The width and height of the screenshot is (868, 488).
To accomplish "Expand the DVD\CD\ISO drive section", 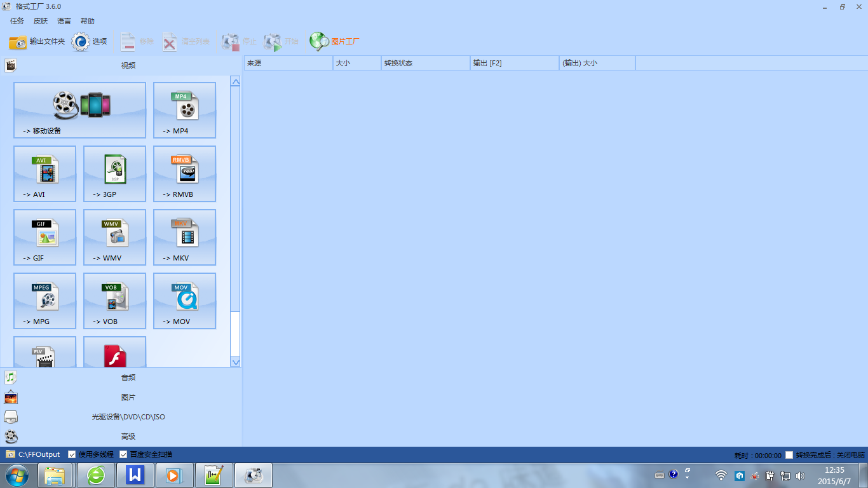I will pos(128,417).
